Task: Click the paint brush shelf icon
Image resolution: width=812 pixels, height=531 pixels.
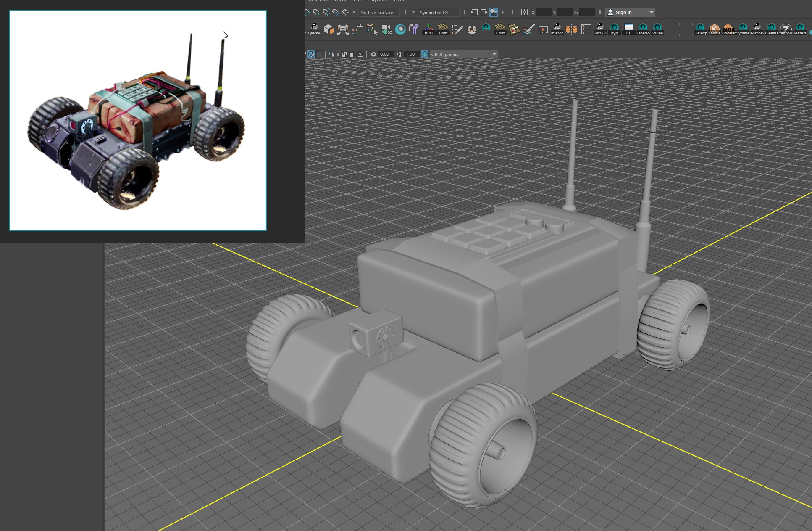Action: [x=529, y=29]
